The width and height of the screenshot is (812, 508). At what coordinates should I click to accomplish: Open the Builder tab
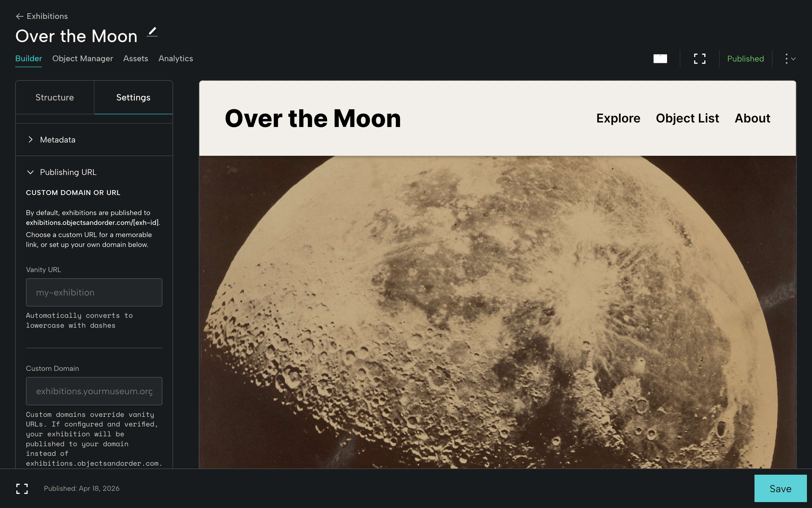tap(28, 58)
